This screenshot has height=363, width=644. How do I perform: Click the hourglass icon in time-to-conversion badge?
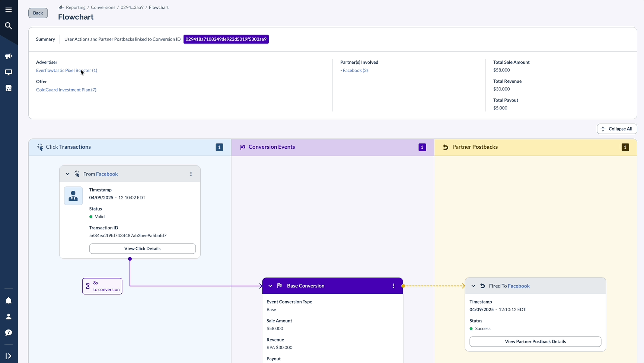(88, 286)
